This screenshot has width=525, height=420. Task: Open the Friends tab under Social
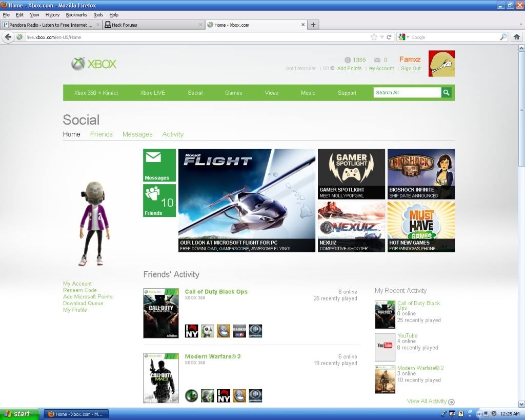click(102, 134)
